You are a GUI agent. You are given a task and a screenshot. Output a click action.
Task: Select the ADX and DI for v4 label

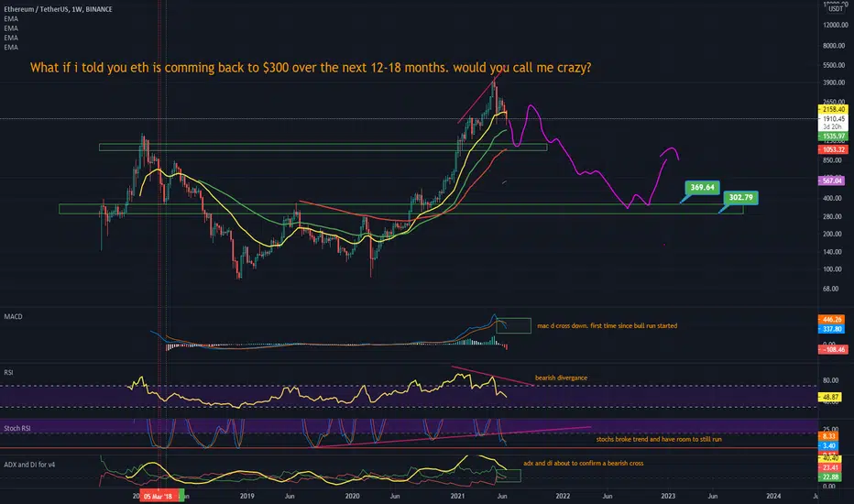[29, 465]
